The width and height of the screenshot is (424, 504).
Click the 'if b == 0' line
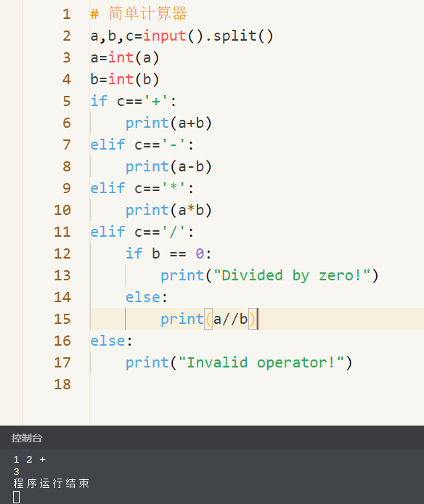pos(168,253)
